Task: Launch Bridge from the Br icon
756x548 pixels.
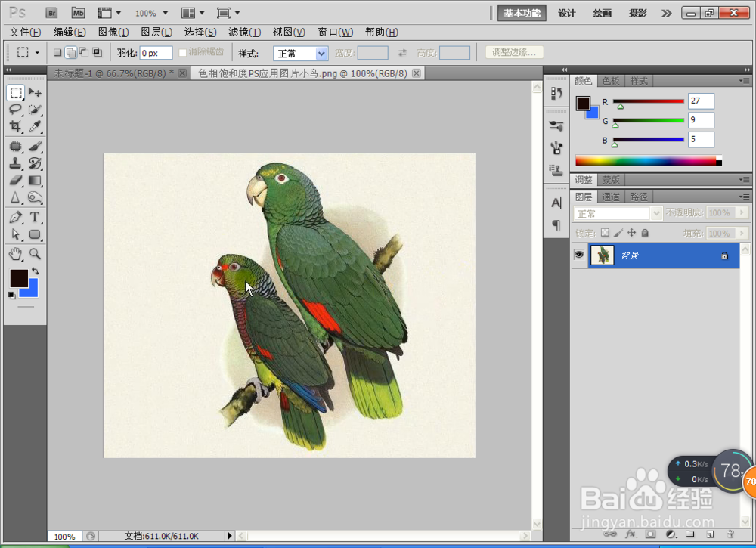Action: click(51, 13)
